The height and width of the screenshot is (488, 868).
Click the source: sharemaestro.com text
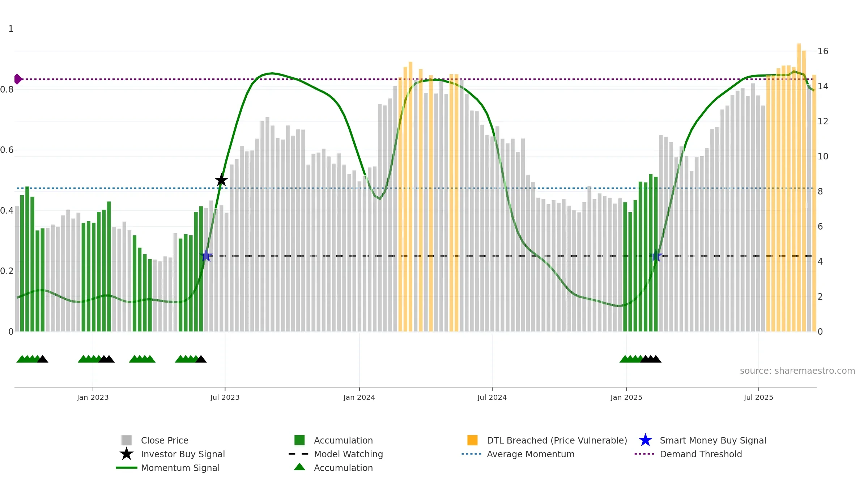click(797, 371)
